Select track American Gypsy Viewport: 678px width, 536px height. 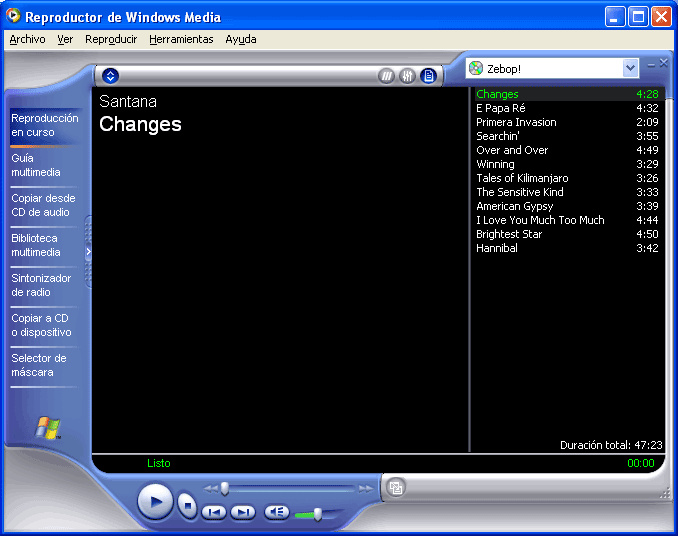567,206
